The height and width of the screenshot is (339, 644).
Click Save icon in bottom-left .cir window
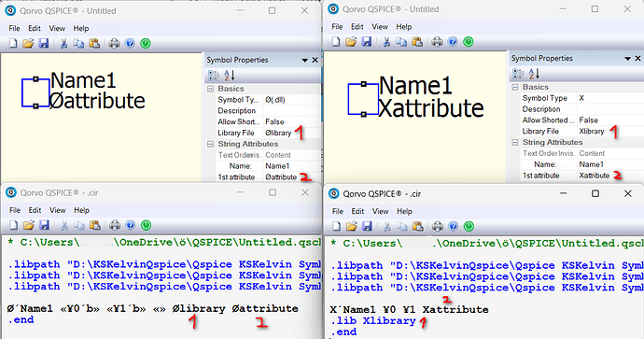pos(44,225)
